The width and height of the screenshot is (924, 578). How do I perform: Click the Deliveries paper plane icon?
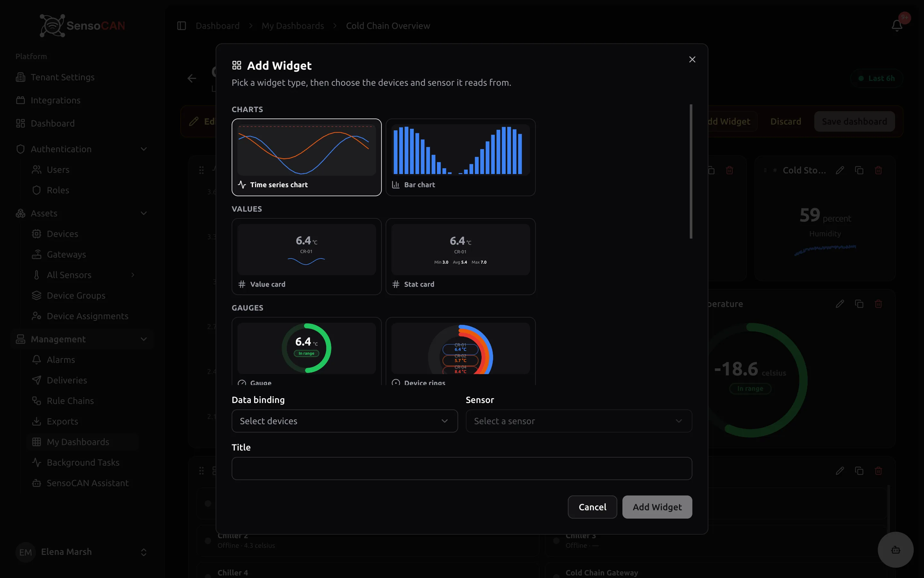click(37, 381)
